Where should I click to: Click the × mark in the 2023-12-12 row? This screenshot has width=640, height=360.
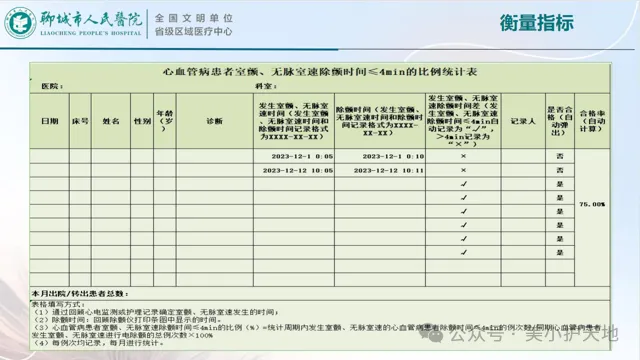click(x=463, y=170)
